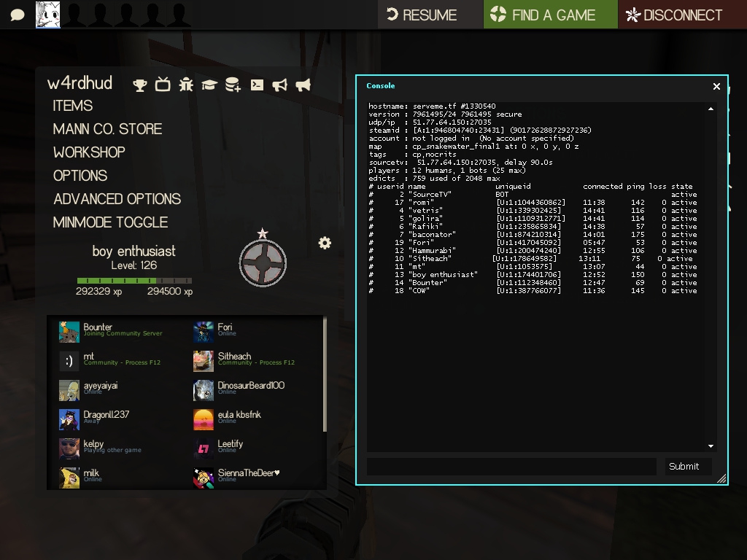Image resolution: width=747 pixels, height=560 pixels.
Task: Click the console resize grip corner
Action: 721,478
